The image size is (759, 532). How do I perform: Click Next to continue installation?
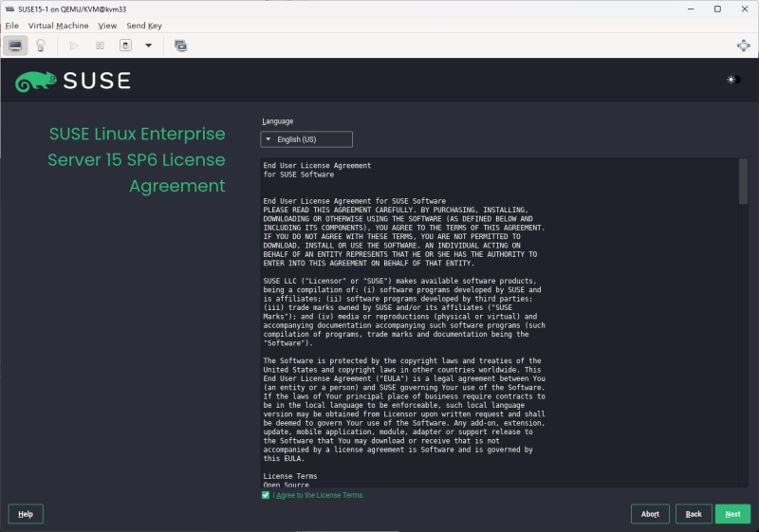732,514
